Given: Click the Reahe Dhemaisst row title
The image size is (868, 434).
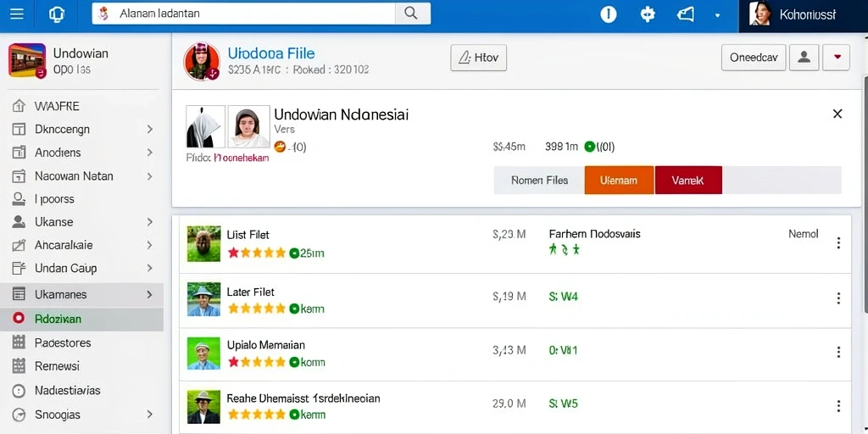Looking at the screenshot, I should (303, 398).
